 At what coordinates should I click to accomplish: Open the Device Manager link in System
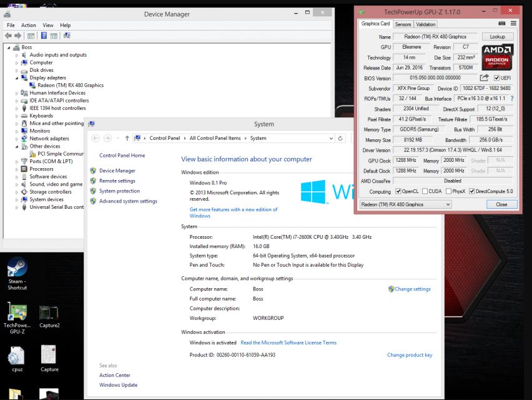tap(117, 171)
